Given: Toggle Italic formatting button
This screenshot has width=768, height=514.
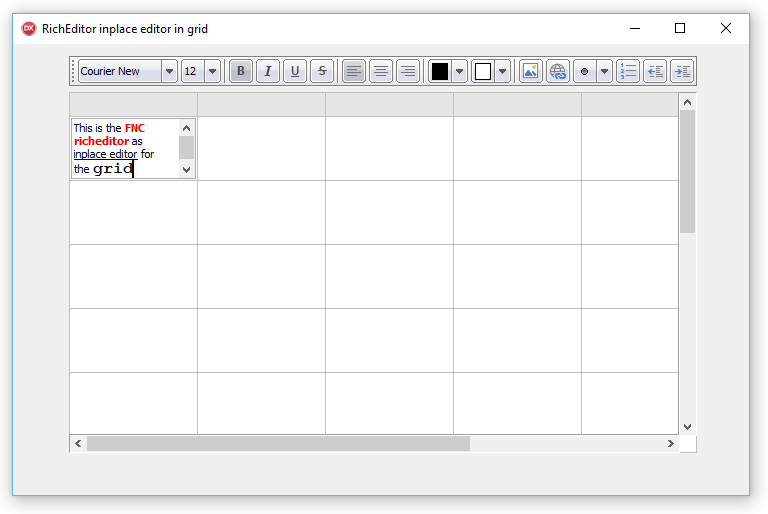Looking at the screenshot, I should point(268,72).
